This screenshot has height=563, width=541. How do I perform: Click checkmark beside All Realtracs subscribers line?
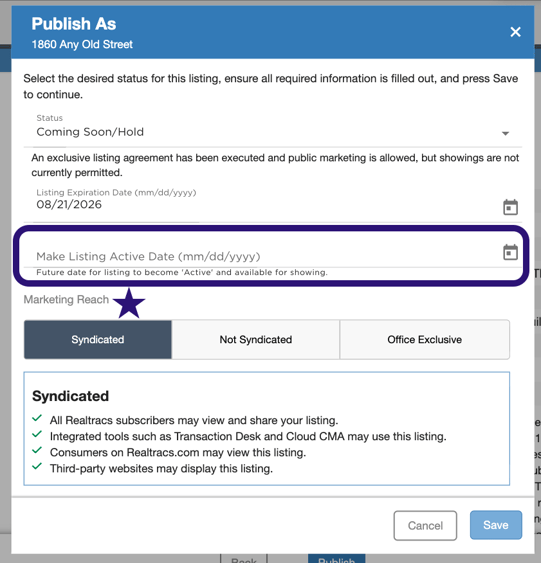pos(37,418)
